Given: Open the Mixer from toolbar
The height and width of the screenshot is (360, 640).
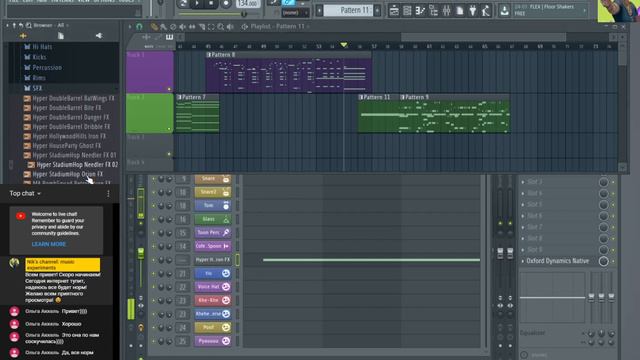Looking at the screenshot, I should pos(446,11).
